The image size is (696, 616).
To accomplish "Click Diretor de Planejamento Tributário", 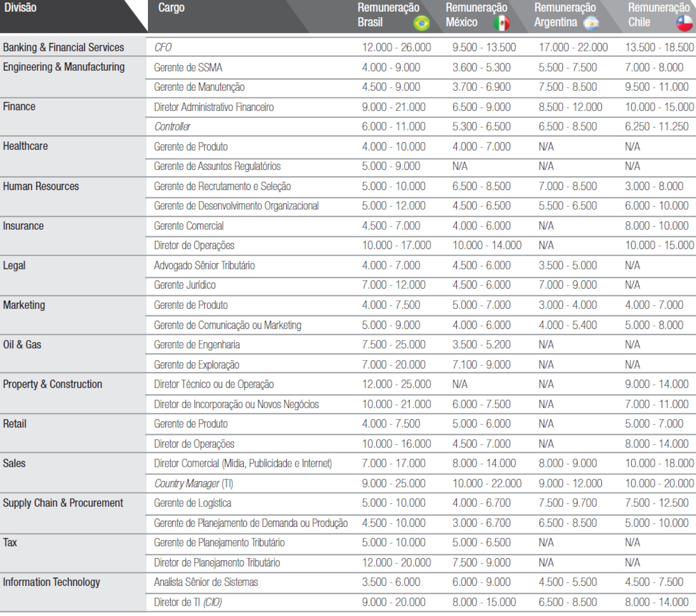I will click(x=217, y=563).
